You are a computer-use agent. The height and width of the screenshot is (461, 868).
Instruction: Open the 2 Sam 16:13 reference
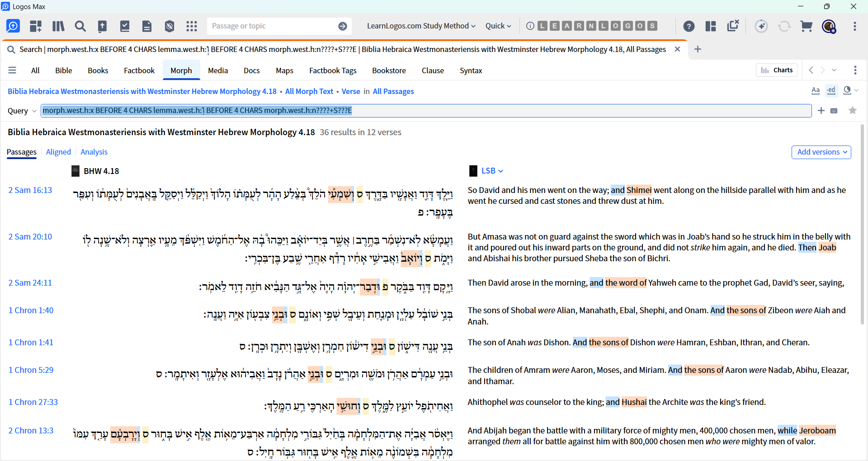click(30, 190)
